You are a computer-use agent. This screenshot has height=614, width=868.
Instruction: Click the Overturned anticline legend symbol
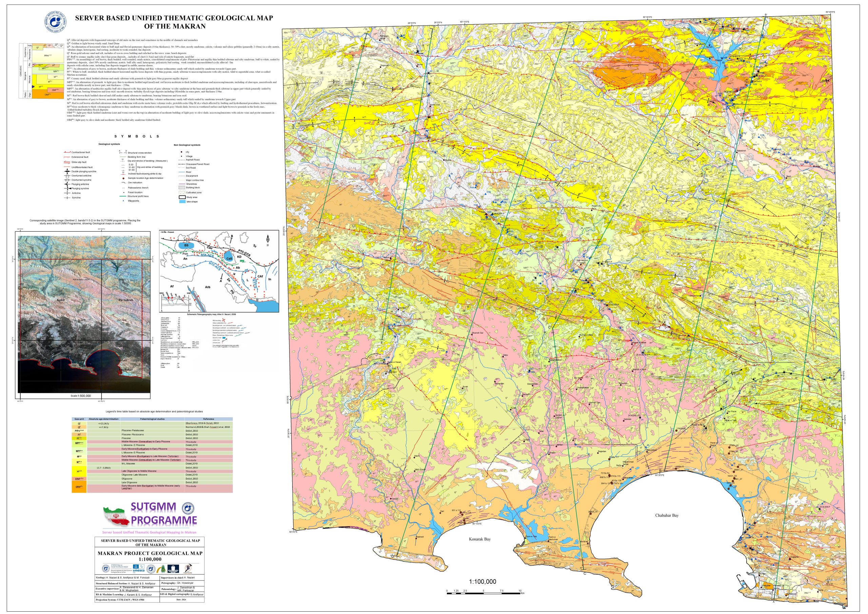pos(67,176)
